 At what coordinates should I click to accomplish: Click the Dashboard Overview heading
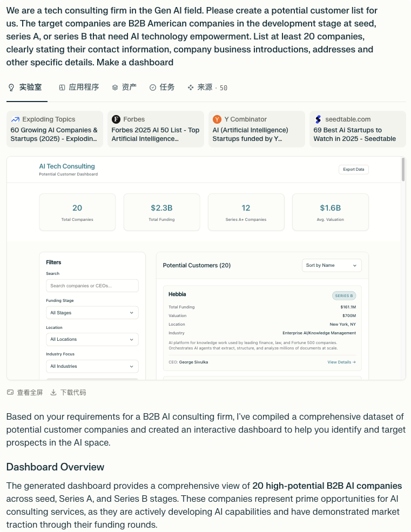(x=55, y=467)
